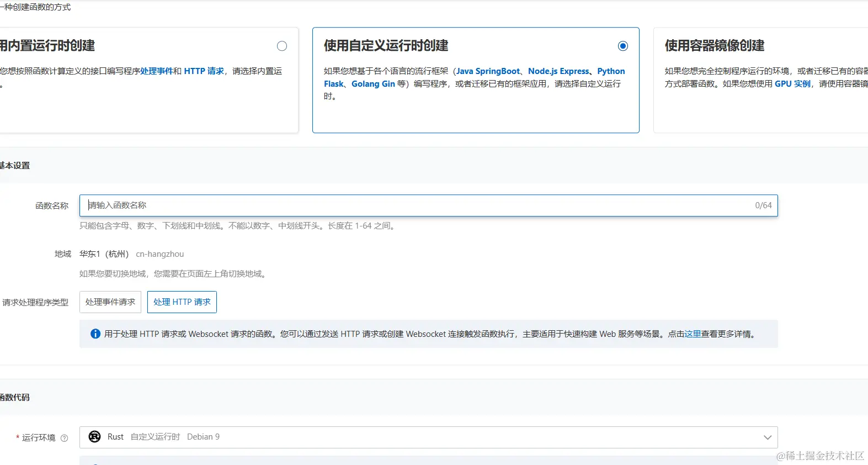Click the 请求处理程序类型 label

pyautogui.click(x=35, y=303)
